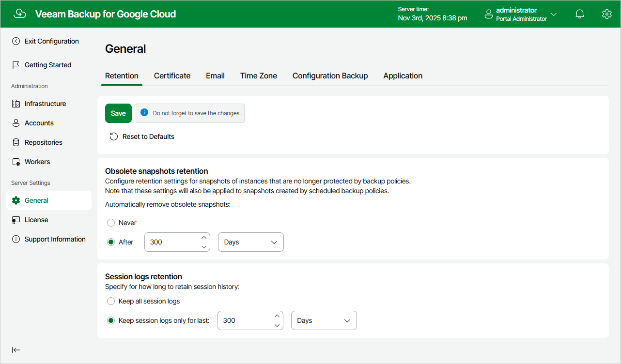Click the General green gear icon
The height and width of the screenshot is (364, 621).
(x=16, y=200)
